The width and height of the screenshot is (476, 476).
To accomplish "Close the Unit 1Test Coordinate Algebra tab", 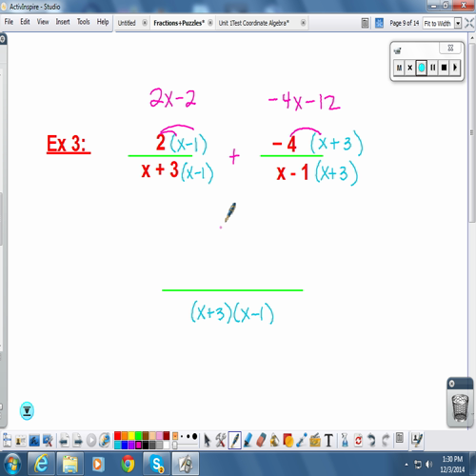I will pyautogui.click(x=304, y=23).
